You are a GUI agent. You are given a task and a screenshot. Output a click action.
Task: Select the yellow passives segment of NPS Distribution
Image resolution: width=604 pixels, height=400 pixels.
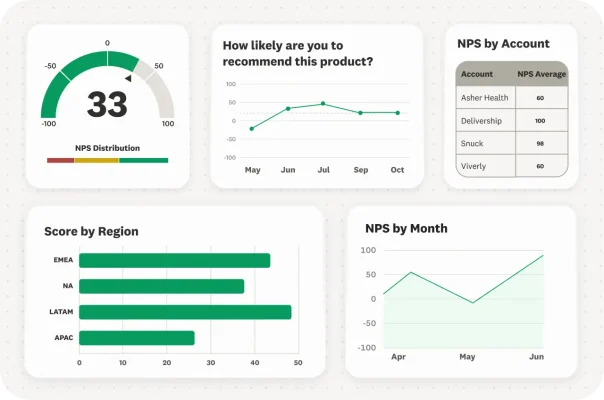pyautogui.click(x=97, y=160)
